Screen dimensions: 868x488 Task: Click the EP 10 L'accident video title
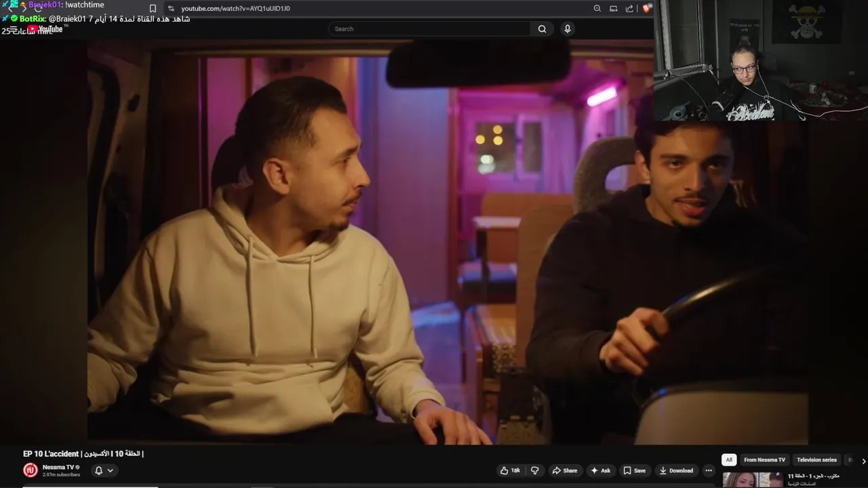click(x=83, y=453)
